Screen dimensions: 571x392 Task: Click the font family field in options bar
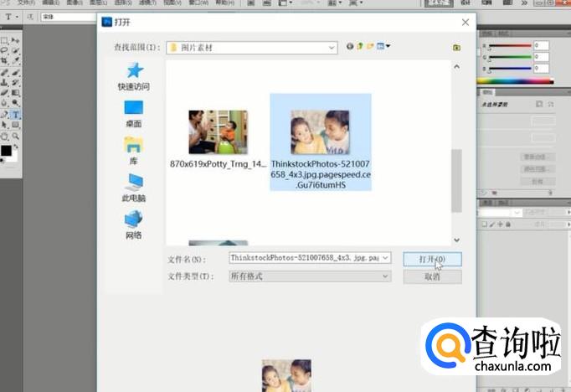(69, 17)
